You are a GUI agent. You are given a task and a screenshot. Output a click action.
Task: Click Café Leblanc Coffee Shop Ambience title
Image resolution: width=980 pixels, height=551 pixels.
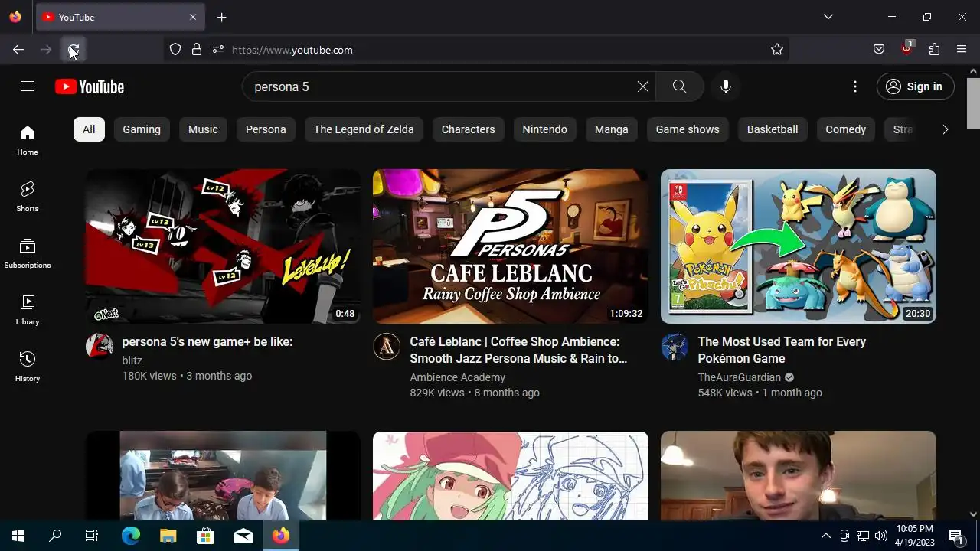click(x=518, y=350)
